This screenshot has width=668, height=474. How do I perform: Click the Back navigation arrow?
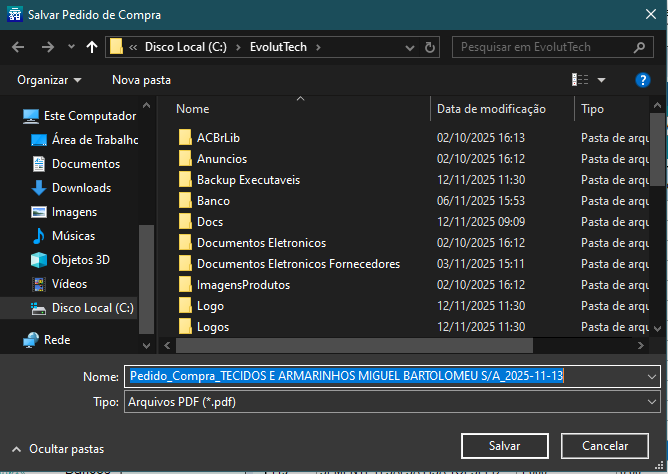pos(17,47)
